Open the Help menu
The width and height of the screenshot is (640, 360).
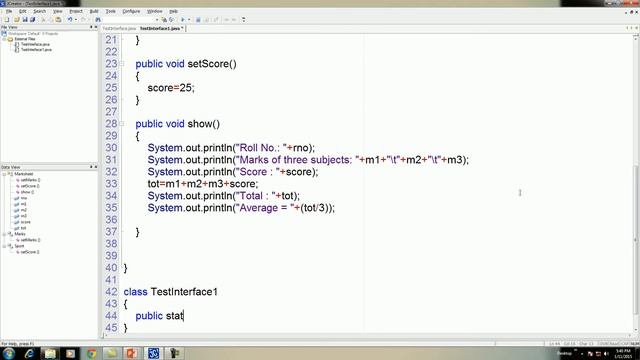[173, 11]
